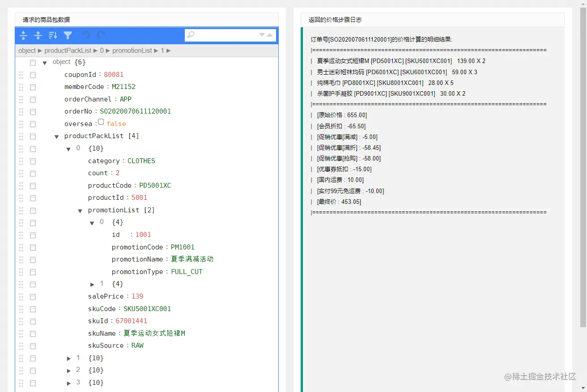Click the 最终价 : 453.05 log line

click(339, 202)
